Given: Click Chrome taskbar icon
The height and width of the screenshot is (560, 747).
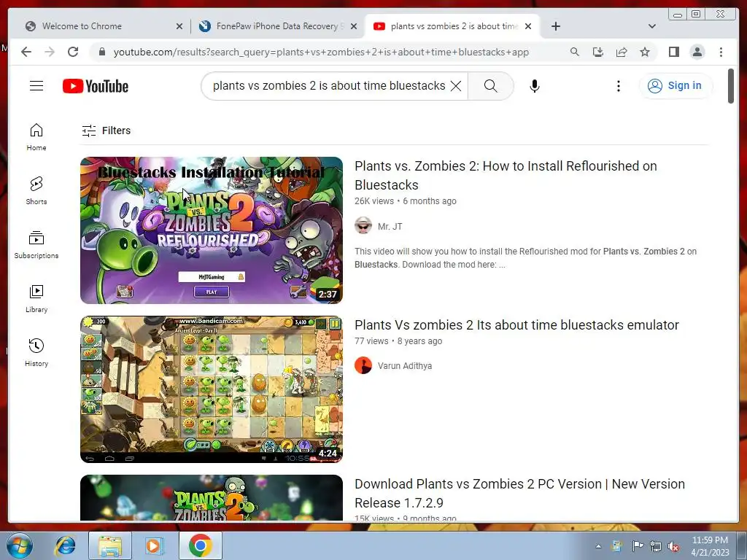Looking at the screenshot, I should pyautogui.click(x=200, y=545).
